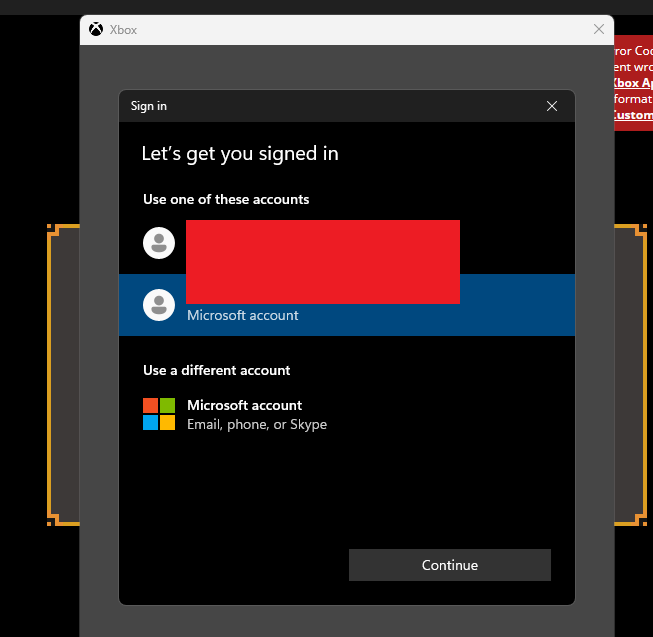Viewport: 653px width, 637px height.
Task: Open the Xbox App link in red banner
Action: 633,83
